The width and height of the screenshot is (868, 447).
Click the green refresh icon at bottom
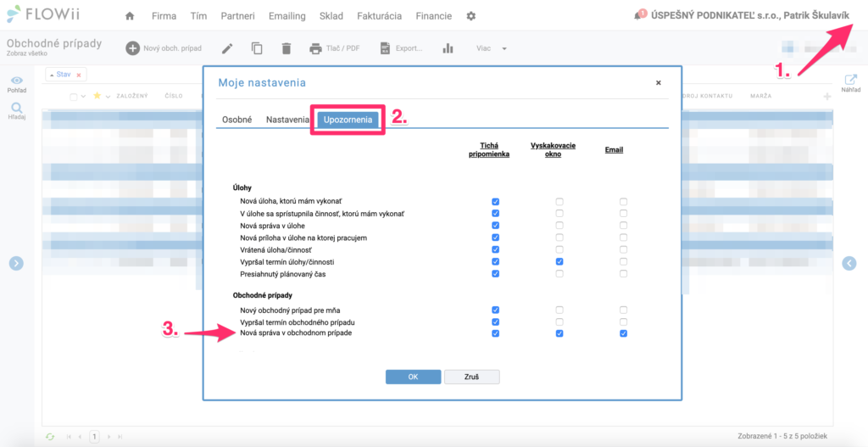(x=50, y=437)
